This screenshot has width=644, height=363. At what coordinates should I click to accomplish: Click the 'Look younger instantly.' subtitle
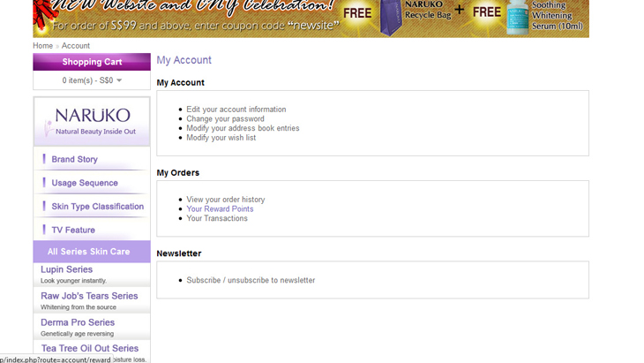(x=73, y=281)
